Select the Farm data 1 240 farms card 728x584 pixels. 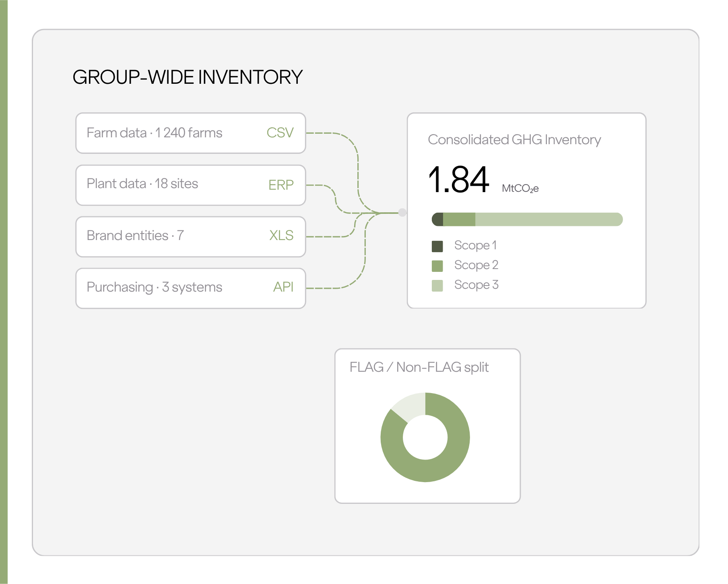tap(191, 133)
